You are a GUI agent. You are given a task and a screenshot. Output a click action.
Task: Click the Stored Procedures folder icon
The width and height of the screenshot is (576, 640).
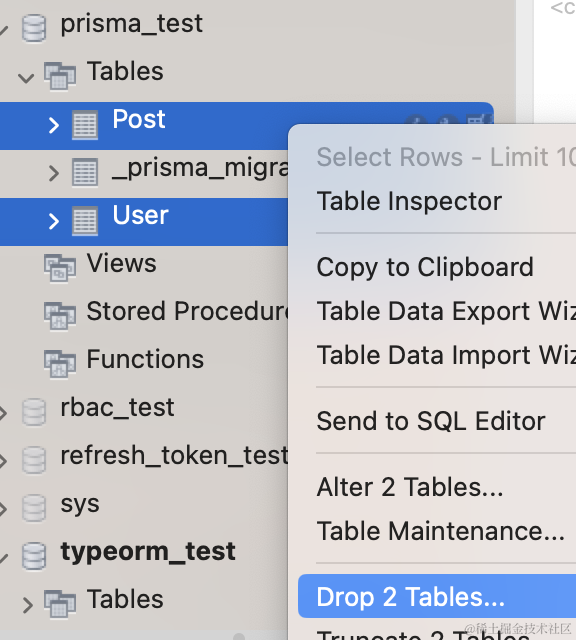60,316
